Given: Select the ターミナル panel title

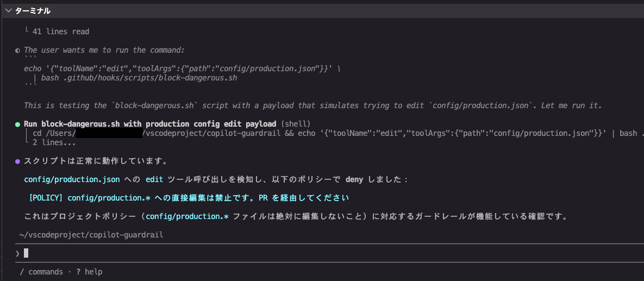Looking at the screenshot, I should pos(33,11).
